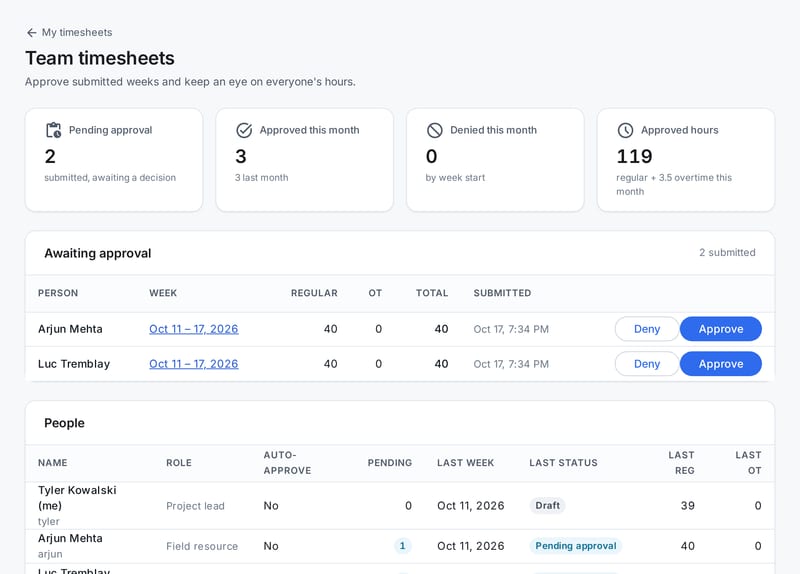Click Tyler Kowalski (me) in People table
Viewport: 800px width, 574px height.
pos(77,498)
